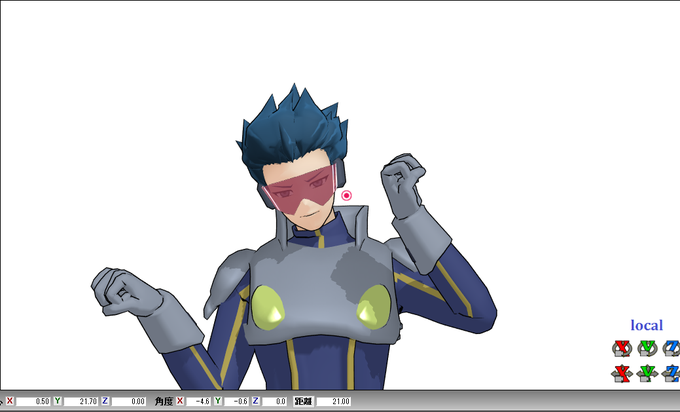Click angle Z value 0.0 field
The width and height of the screenshot is (680, 412).
[275, 402]
